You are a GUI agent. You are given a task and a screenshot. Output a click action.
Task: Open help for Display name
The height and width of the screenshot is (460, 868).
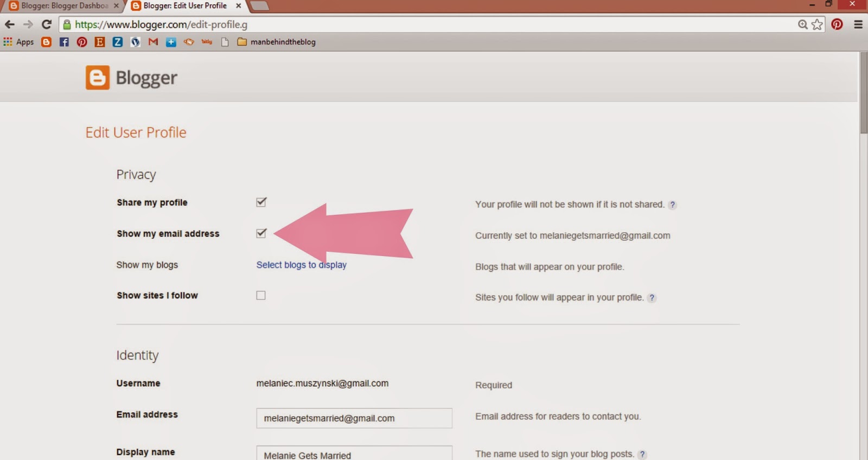[642, 454]
